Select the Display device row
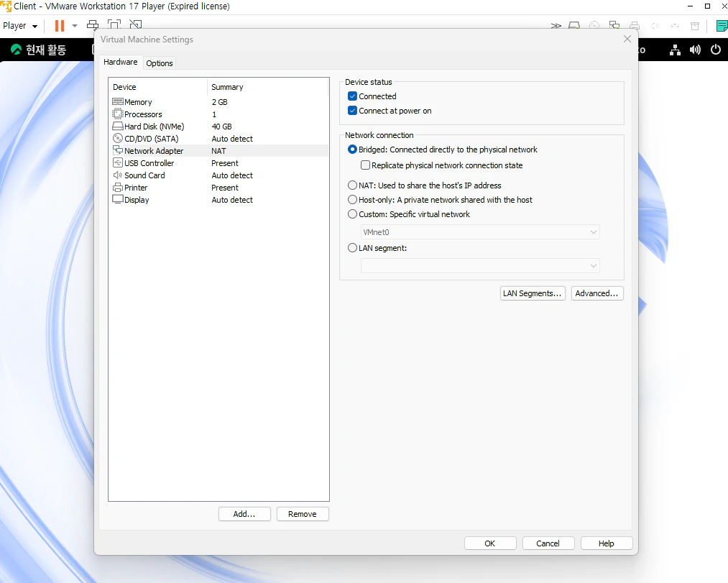This screenshot has height=583, width=728. click(x=219, y=200)
